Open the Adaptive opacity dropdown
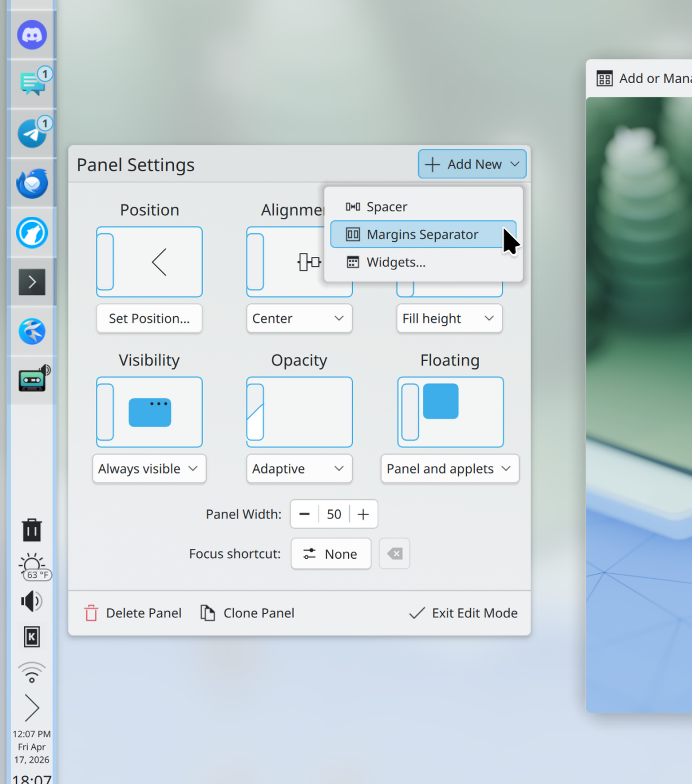692x784 pixels. click(x=299, y=469)
